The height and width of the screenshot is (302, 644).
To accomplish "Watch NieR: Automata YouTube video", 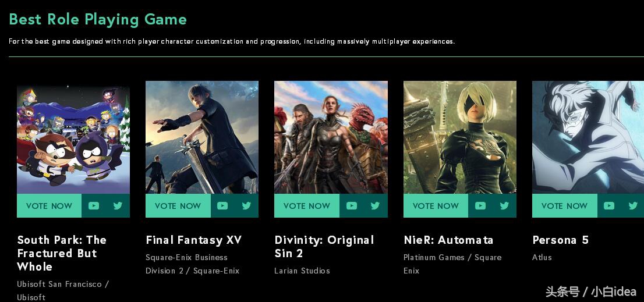I will point(480,205).
